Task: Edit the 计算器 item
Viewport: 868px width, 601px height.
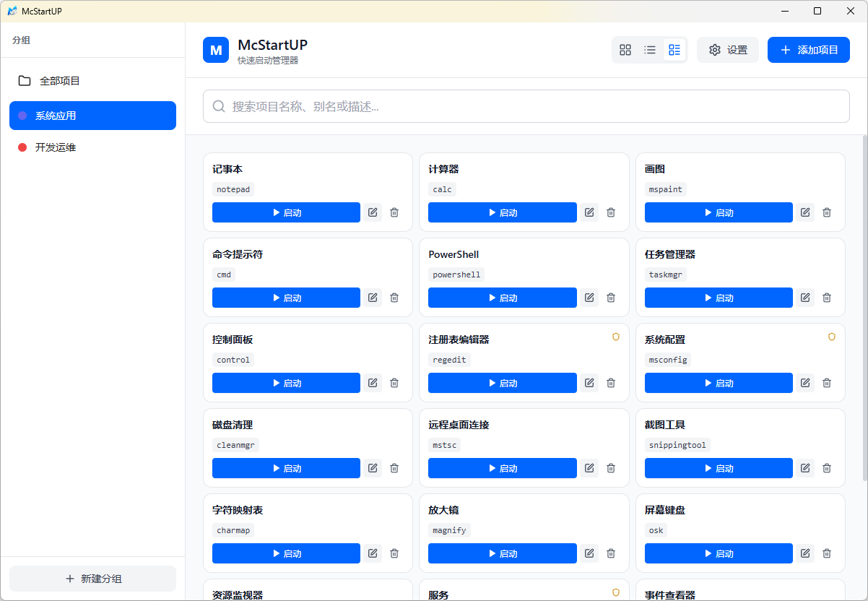Action: click(x=589, y=212)
